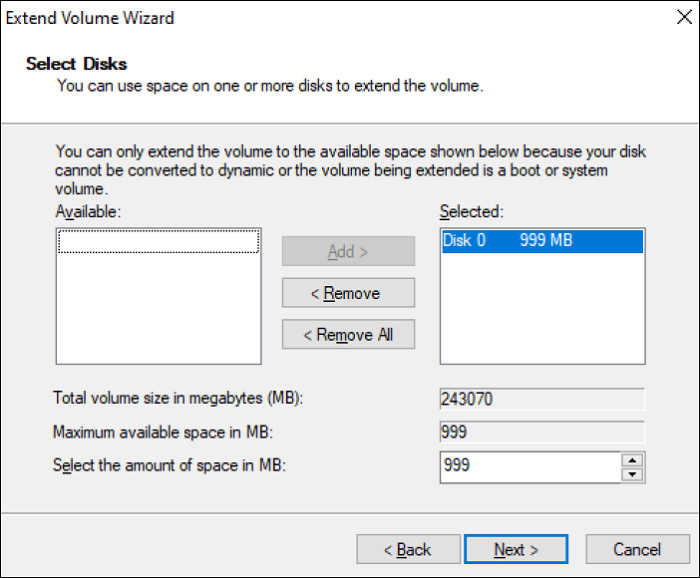Click Remove All to clear selected disks
700x578 pixels.
[348, 335]
